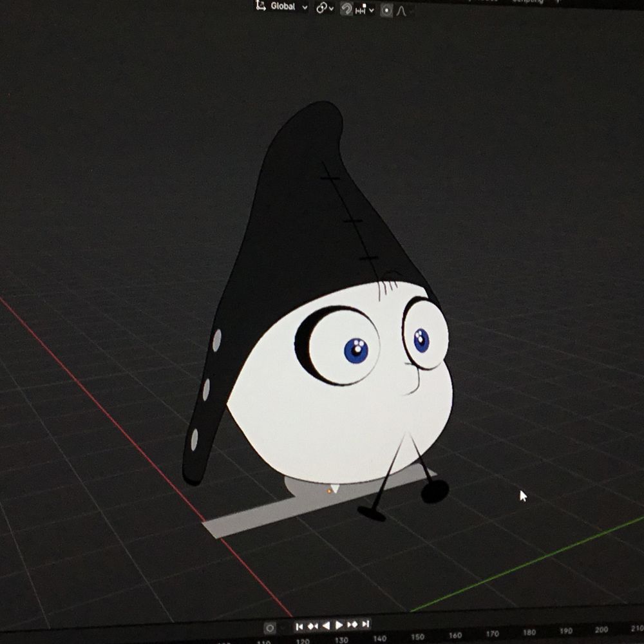Click frame 140 on the timeline
Image resolution: width=644 pixels, height=644 pixels.
(379, 638)
